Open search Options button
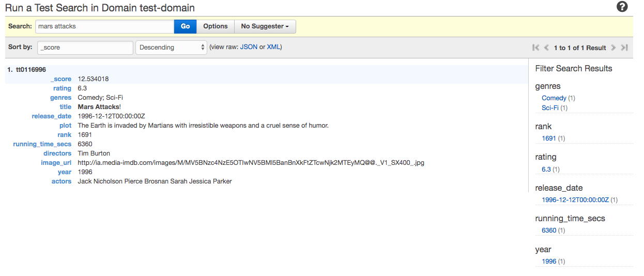Image resolution: width=644 pixels, height=276 pixels. [215, 26]
